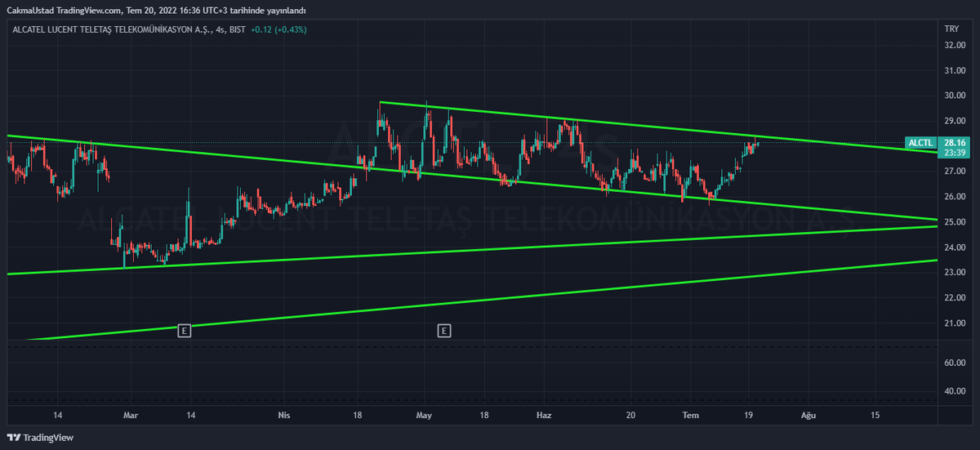Click the TradingView logo in the footer
Screen dimensions: 980x450
[40, 438]
